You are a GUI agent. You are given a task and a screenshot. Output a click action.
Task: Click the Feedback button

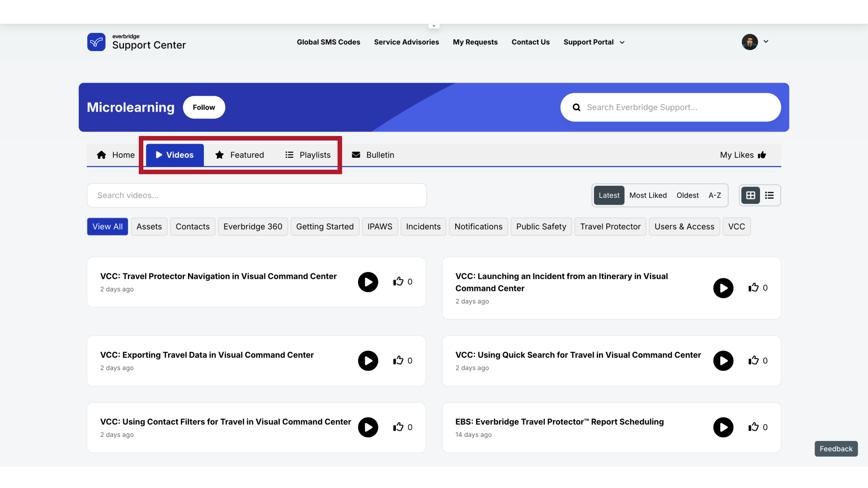pyautogui.click(x=836, y=449)
